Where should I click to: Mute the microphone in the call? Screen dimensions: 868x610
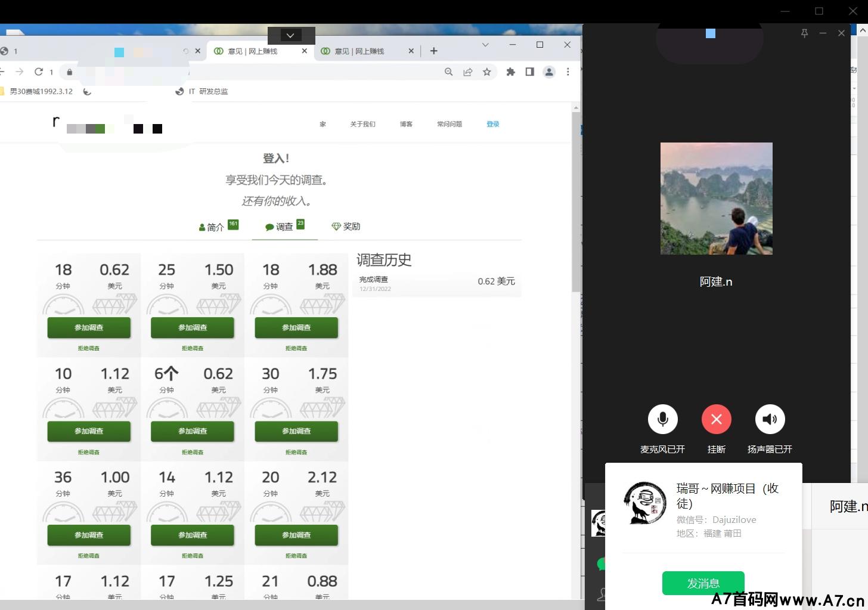click(x=662, y=419)
